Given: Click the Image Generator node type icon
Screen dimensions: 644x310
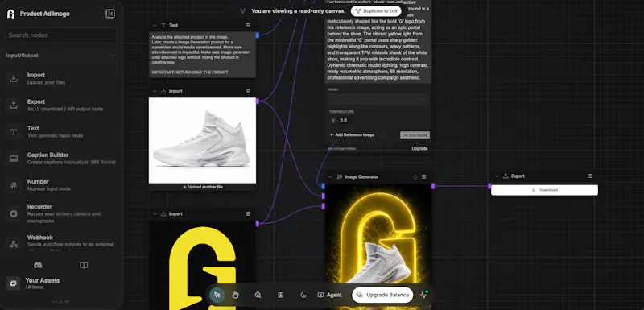Looking at the screenshot, I should (x=339, y=177).
